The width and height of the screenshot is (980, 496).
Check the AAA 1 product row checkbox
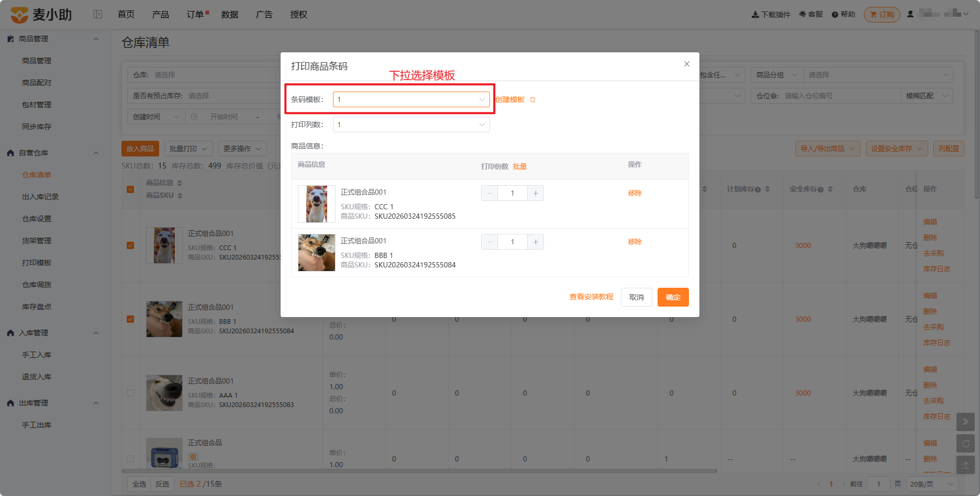130,393
